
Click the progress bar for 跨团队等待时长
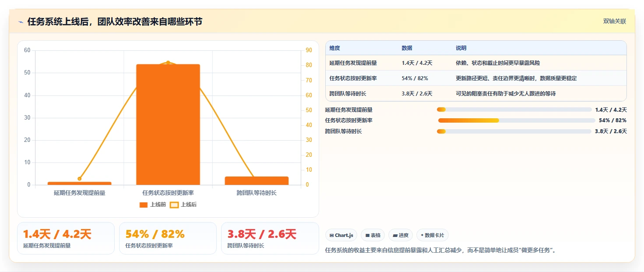tap(514, 131)
